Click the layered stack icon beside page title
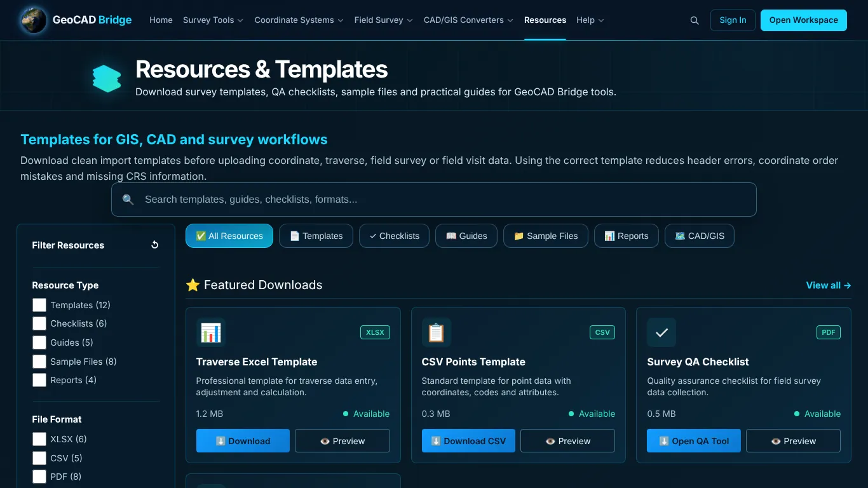The height and width of the screenshot is (488, 868). 107,79
